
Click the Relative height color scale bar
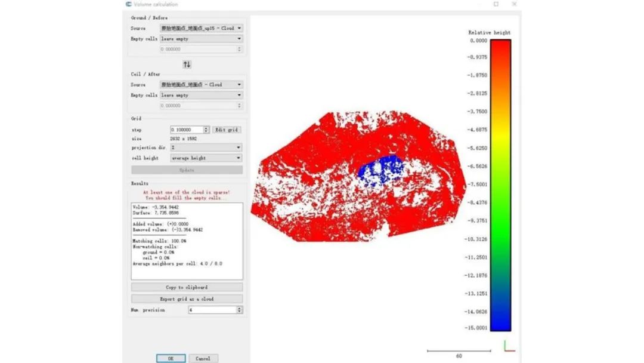click(x=500, y=185)
